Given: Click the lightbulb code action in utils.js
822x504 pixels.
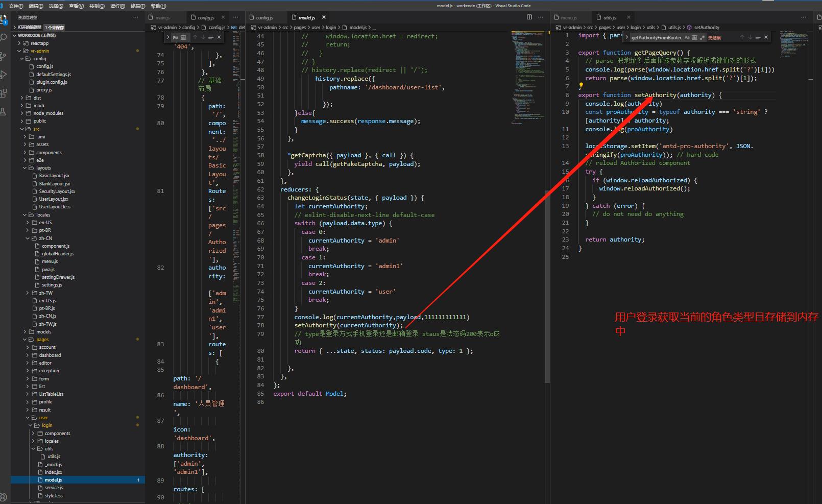Looking at the screenshot, I should (x=581, y=86).
